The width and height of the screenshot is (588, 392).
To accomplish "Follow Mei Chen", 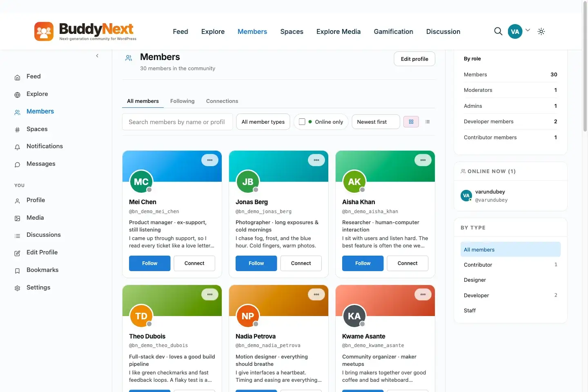I will [x=149, y=263].
